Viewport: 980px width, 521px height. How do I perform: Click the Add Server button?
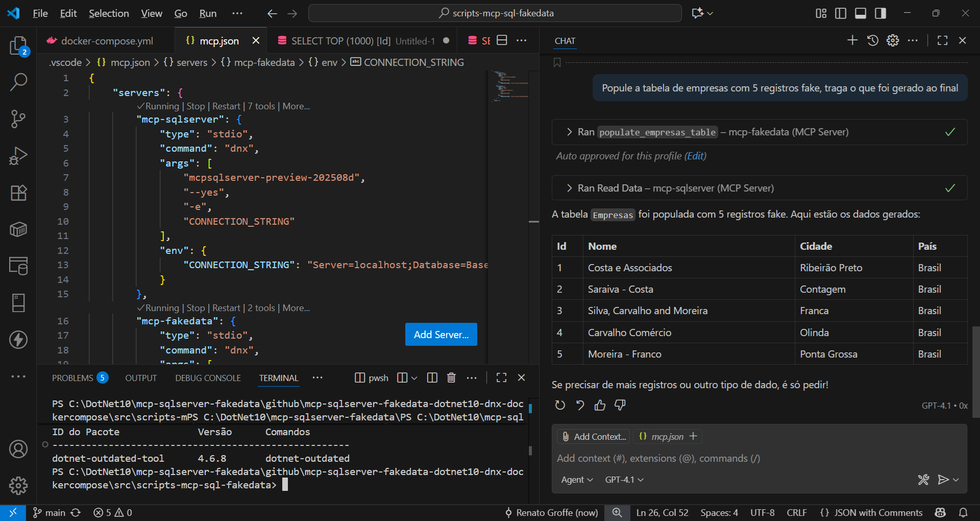(441, 335)
